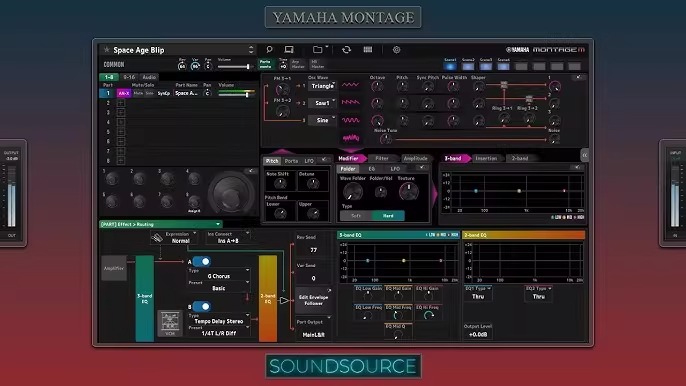Click the triangle waveform display icon for oscillator 1
Screen dimensions: 686x386
pyautogui.click(x=350, y=85)
